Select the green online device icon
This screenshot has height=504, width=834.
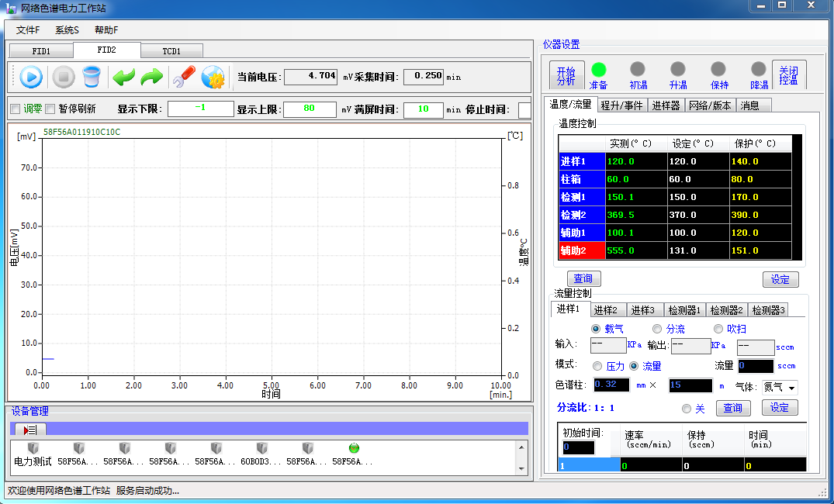354,448
